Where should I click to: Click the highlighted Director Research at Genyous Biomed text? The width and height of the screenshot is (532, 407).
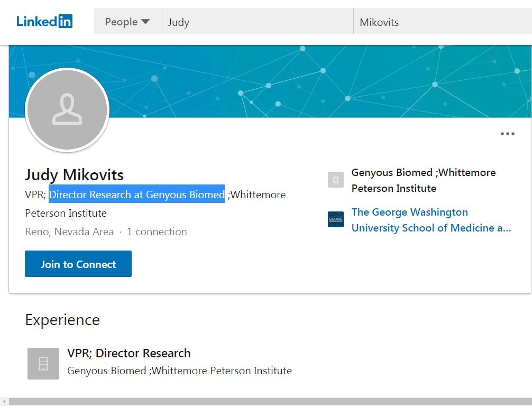pos(136,195)
